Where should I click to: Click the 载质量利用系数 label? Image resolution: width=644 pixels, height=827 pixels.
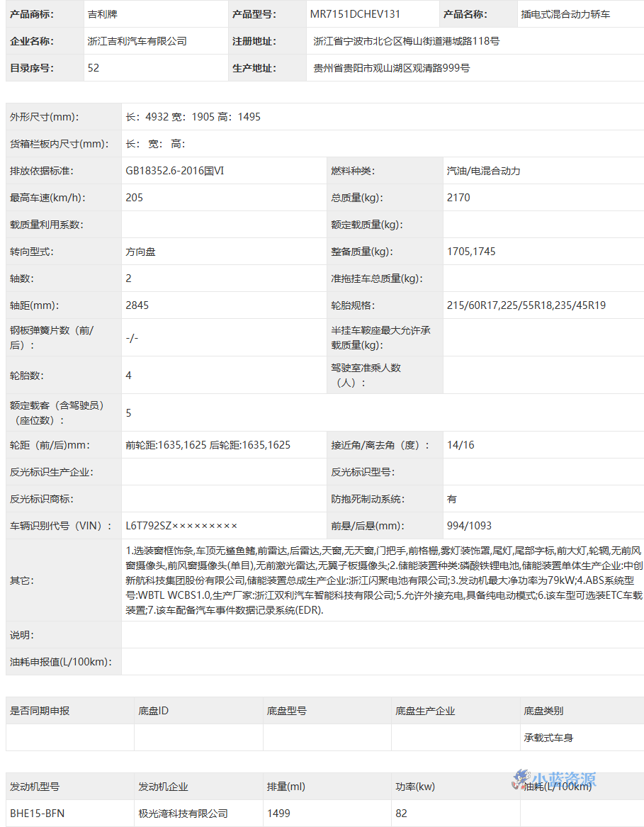[x=47, y=225]
